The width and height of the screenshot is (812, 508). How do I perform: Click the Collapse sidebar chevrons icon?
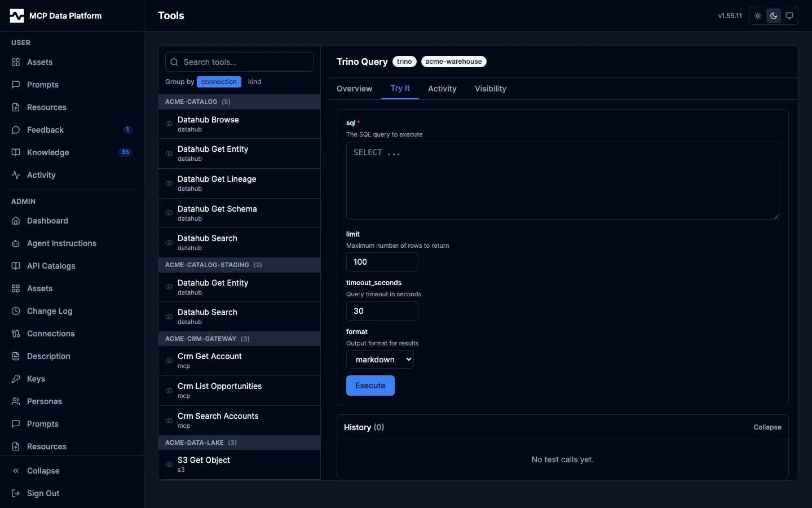point(16,471)
